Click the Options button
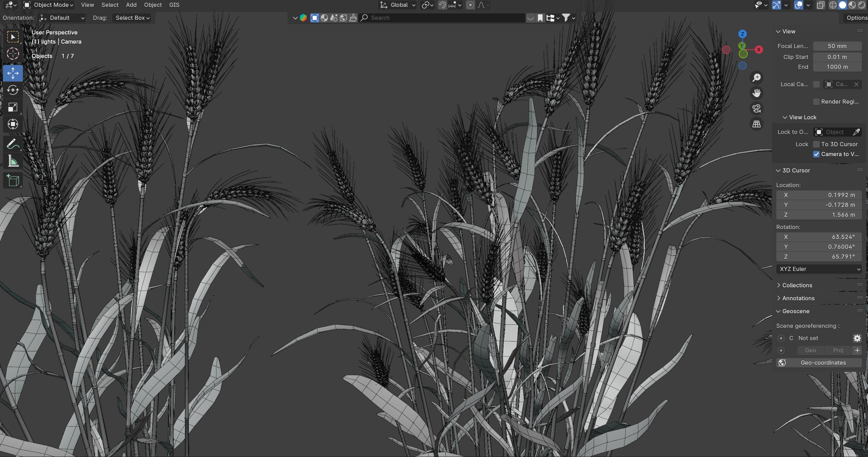The width and height of the screenshot is (868, 457). tap(856, 18)
